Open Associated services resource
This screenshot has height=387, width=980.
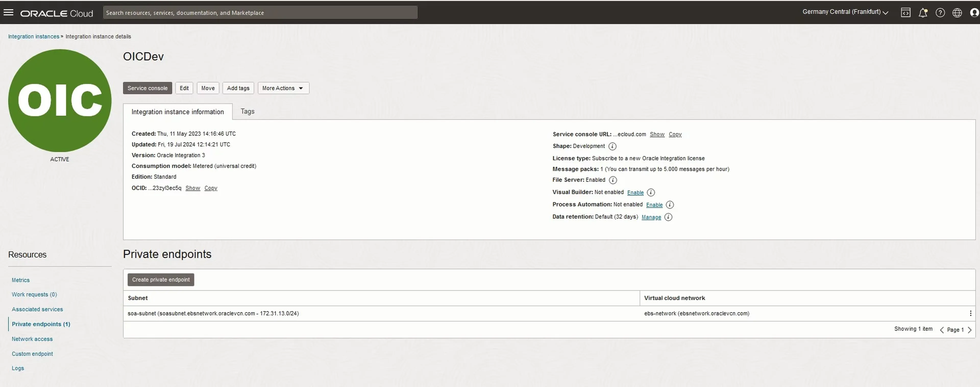click(x=37, y=309)
